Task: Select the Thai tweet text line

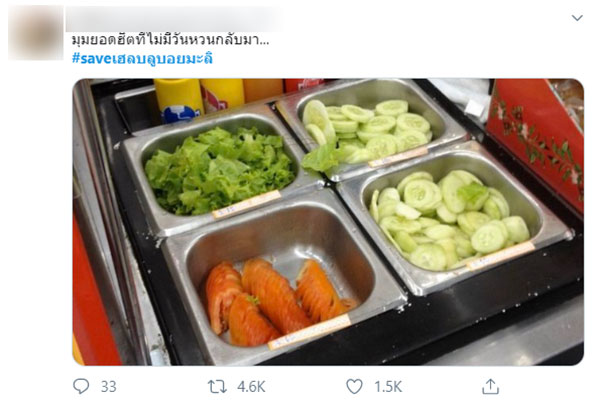Action: (170, 40)
